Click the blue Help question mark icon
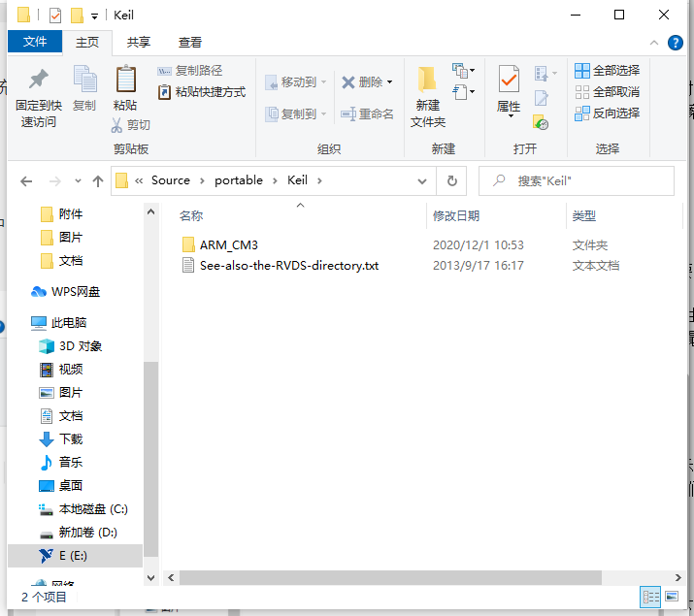Viewport: 694px width, 616px height. [x=675, y=43]
